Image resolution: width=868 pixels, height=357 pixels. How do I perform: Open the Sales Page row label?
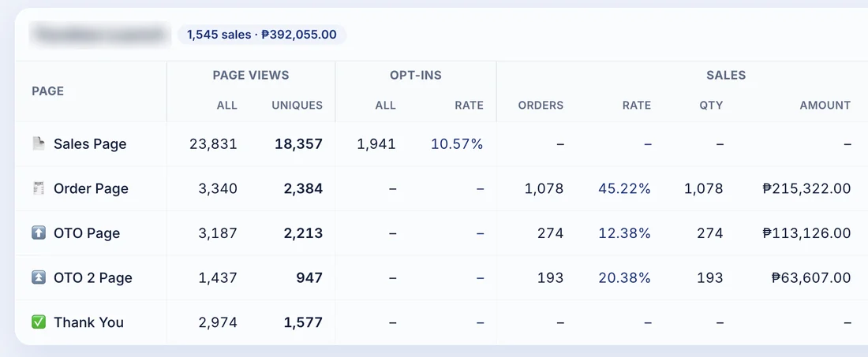[90, 144]
